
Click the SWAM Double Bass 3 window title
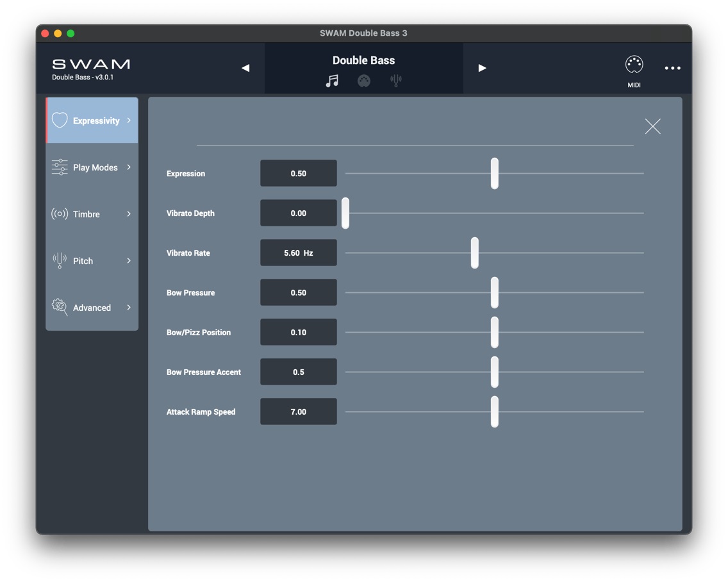[363, 33]
